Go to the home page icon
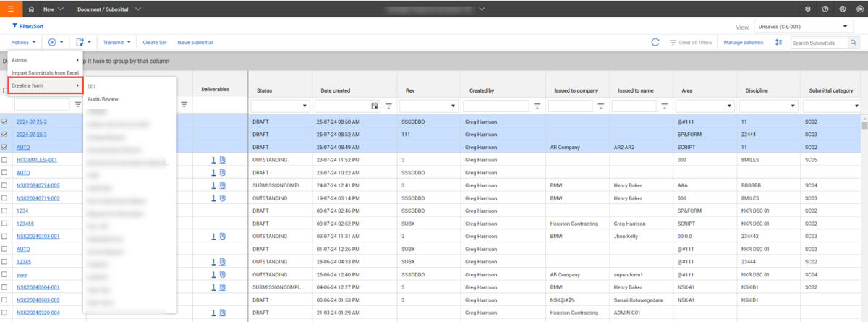Screen dimensions: 868x322 tap(31, 9)
